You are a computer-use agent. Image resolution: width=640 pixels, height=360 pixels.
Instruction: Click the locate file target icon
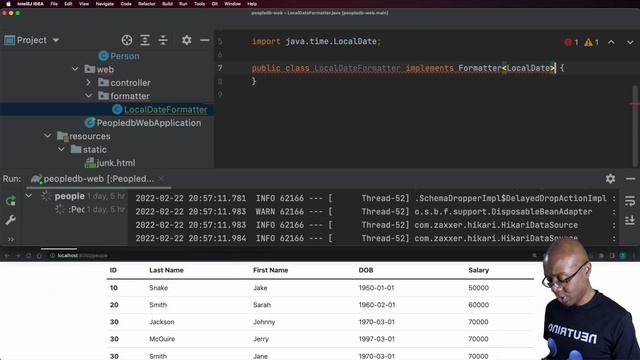127,40
